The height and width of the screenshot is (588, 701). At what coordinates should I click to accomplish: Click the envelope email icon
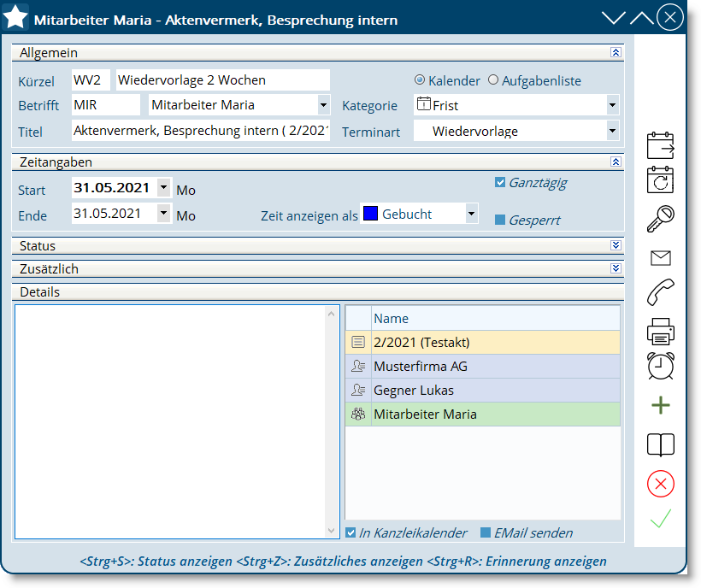(660, 258)
